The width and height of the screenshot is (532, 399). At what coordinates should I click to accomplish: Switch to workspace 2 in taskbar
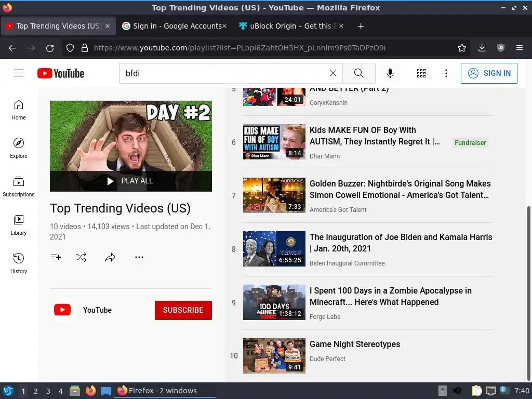point(36,391)
